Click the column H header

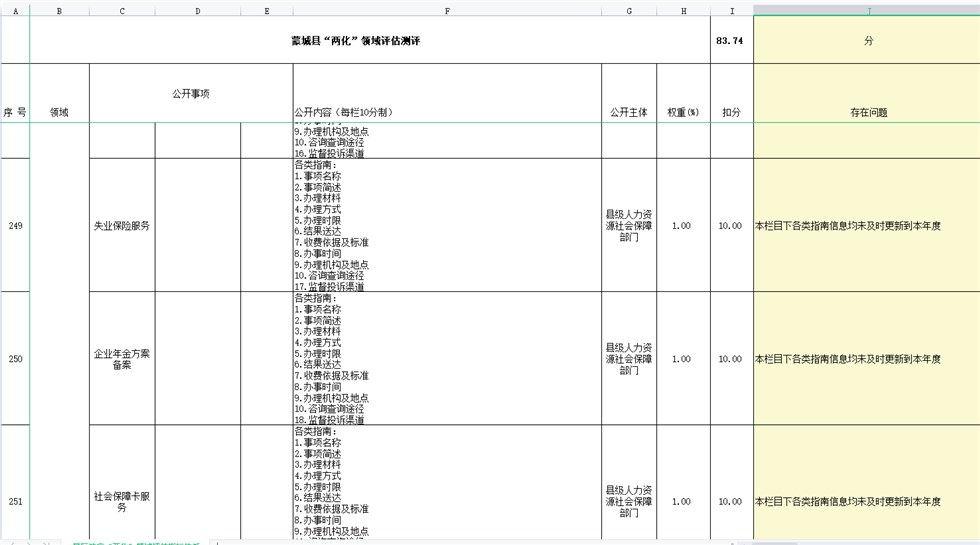[683, 11]
